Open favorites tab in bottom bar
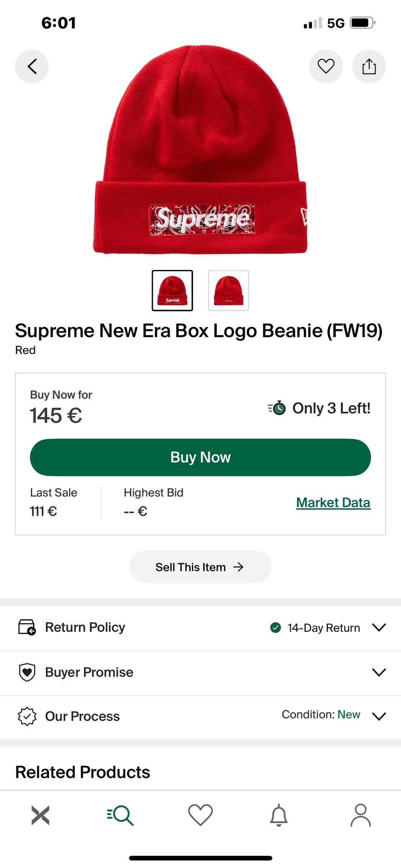Screen dimensions: 401x868 [200, 815]
